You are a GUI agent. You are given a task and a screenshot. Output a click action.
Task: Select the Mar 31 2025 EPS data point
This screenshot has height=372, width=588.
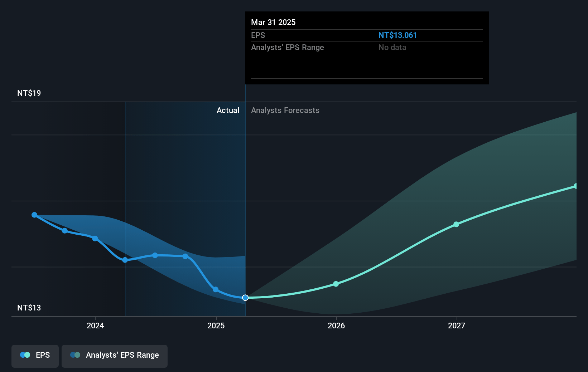245,298
